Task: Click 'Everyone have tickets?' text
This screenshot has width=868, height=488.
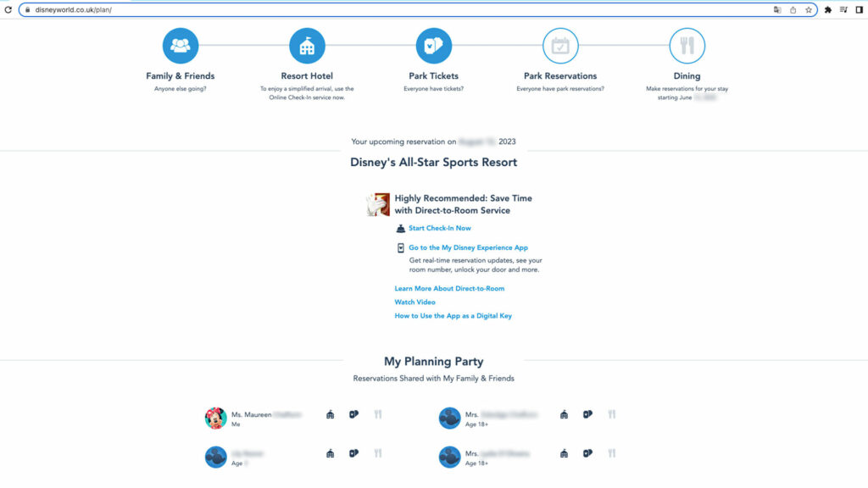Action: click(433, 88)
